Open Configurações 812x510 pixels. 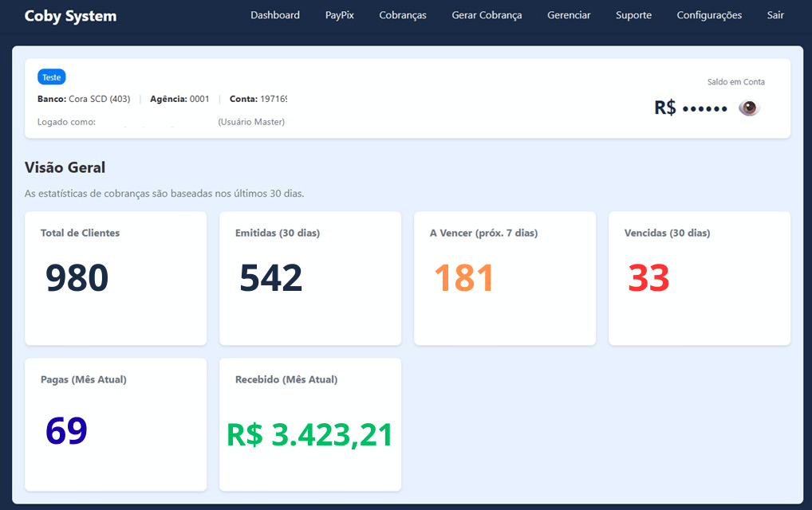tap(708, 14)
